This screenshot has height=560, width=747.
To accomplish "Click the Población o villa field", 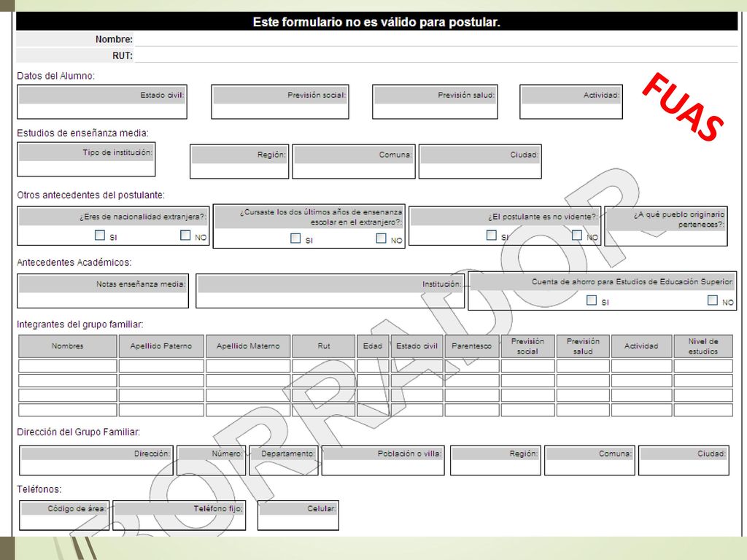I will pos(383,461).
